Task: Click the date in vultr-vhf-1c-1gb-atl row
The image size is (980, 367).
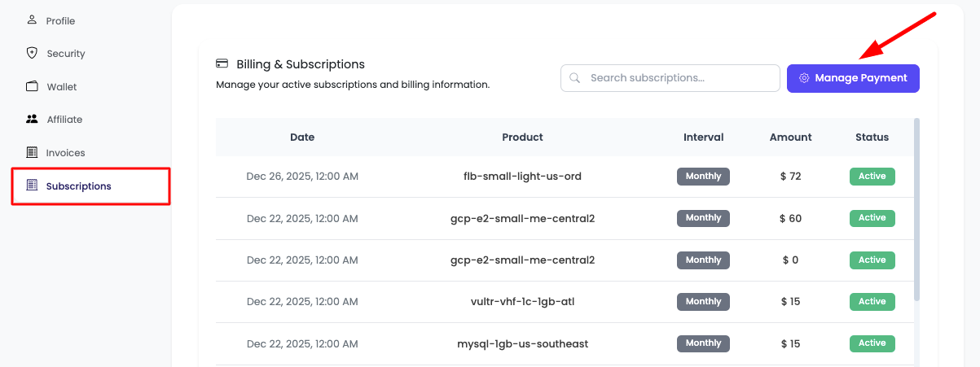Action: (x=302, y=302)
